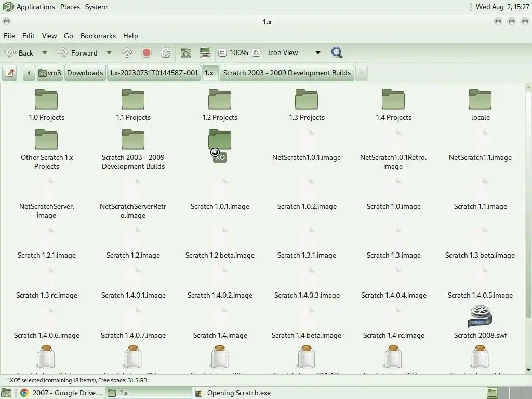Click the Up (parent folder) arrow icon
The height and width of the screenshot is (399, 532).
(x=127, y=52)
